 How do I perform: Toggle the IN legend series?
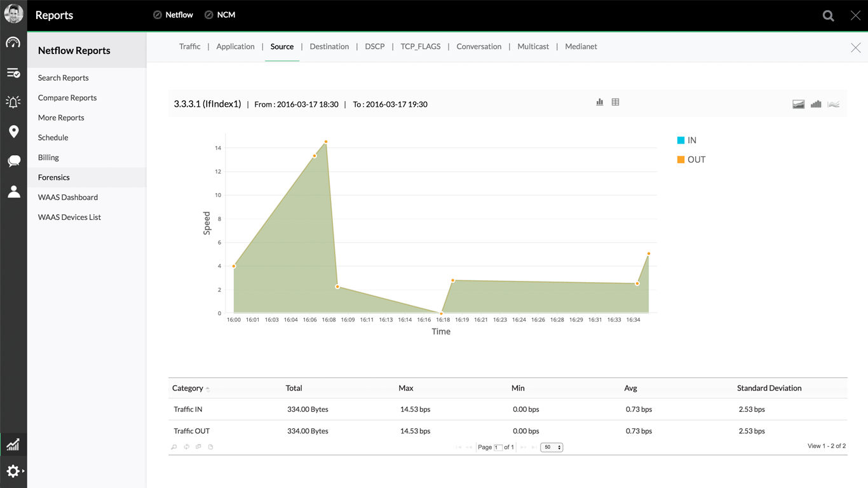pyautogui.click(x=687, y=140)
